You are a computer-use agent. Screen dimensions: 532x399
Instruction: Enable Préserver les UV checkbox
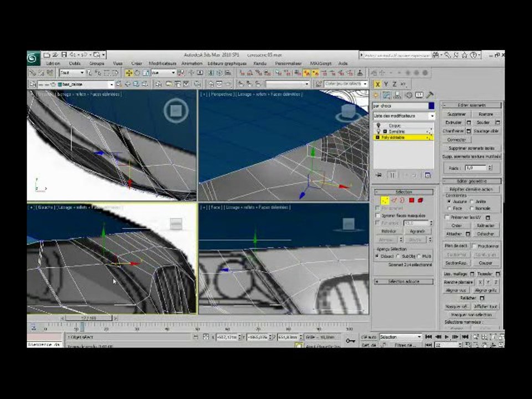coord(447,217)
